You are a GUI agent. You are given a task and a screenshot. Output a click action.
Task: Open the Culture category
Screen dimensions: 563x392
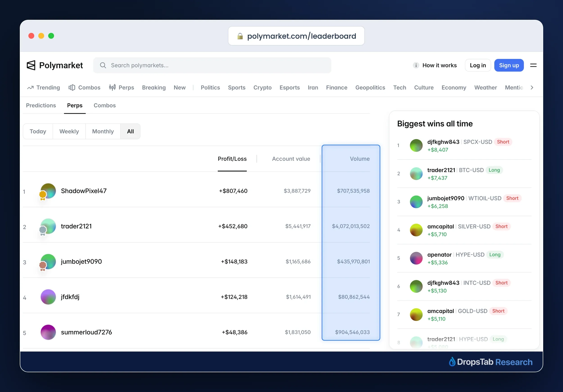click(x=424, y=88)
